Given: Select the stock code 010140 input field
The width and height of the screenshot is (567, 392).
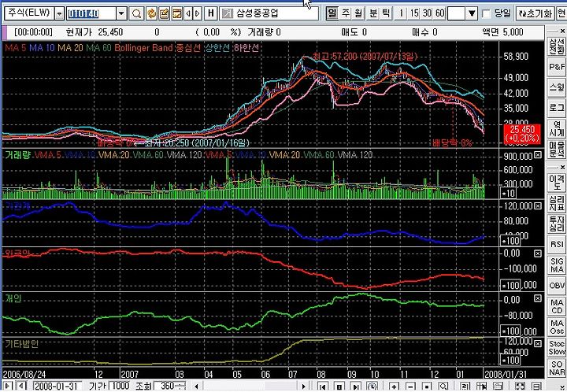Looking at the screenshot, I should click(91, 14).
